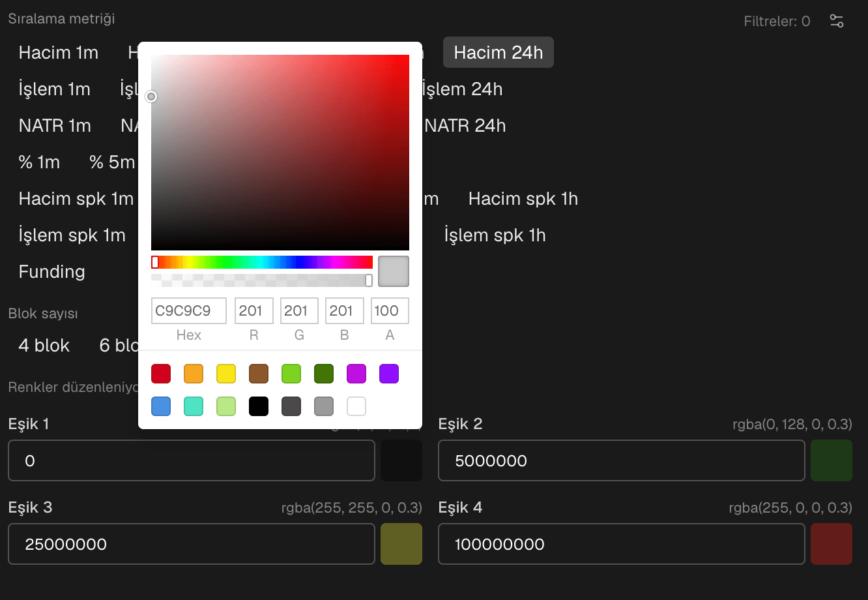Select the Hacim 24h sorting metric

pyautogui.click(x=499, y=52)
